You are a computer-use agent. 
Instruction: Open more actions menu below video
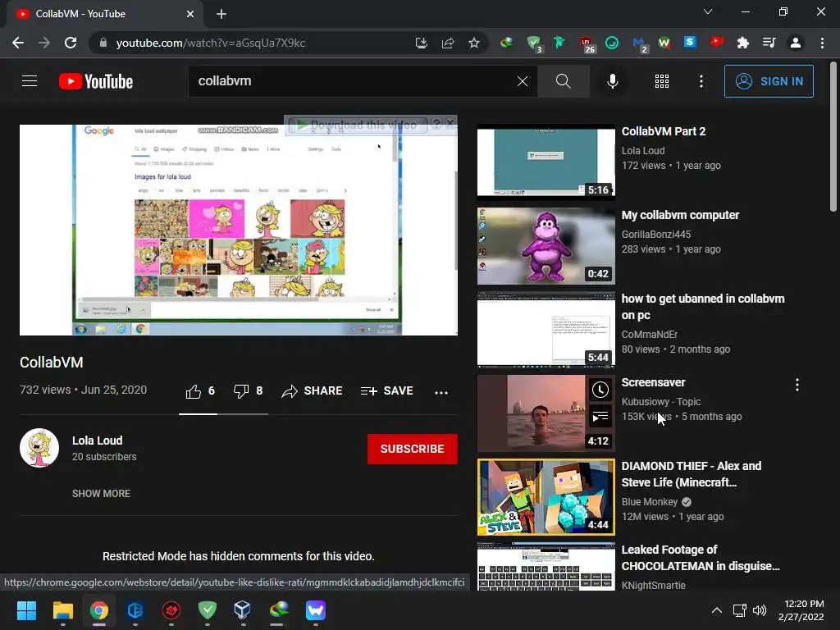[x=441, y=392]
